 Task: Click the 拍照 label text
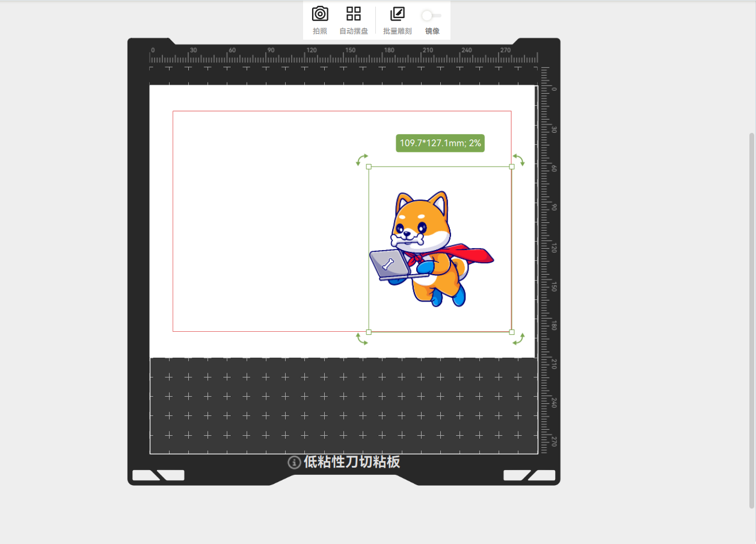(x=320, y=31)
